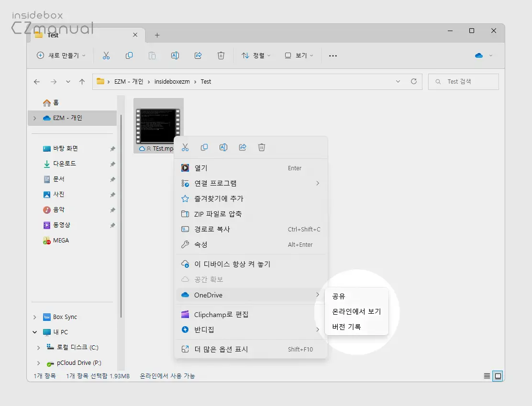Open the 보기 view options dropdown

coord(298,55)
